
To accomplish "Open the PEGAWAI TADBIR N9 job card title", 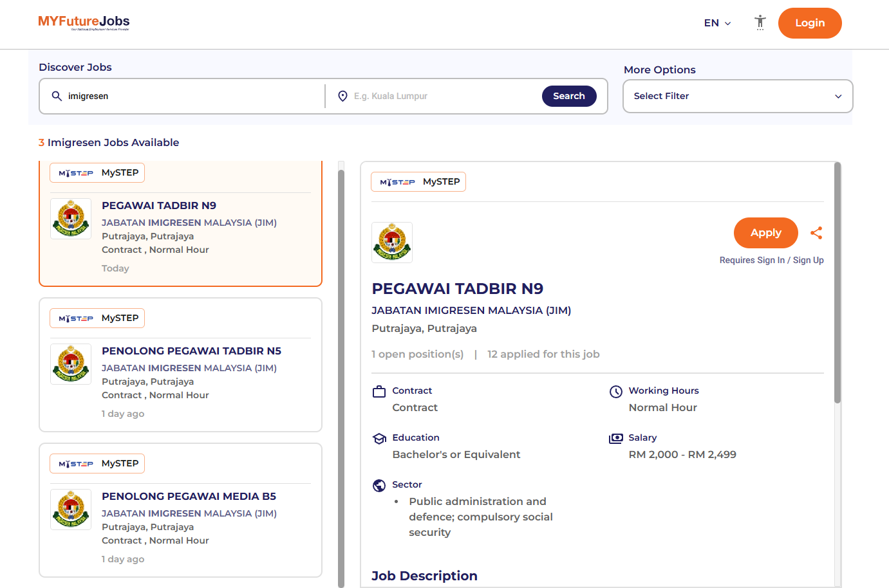I will pos(159,206).
